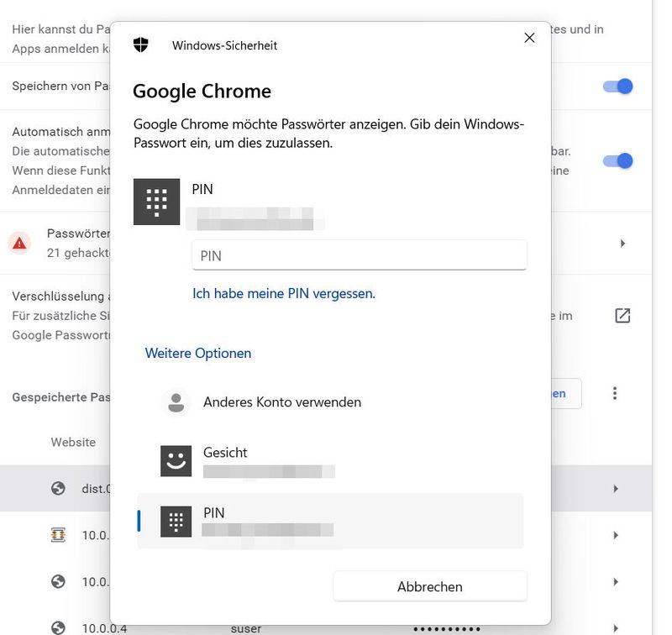Select 'Anderes Konto verwenden' option
The width and height of the screenshot is (672, 635).
[x=330, y=402]
